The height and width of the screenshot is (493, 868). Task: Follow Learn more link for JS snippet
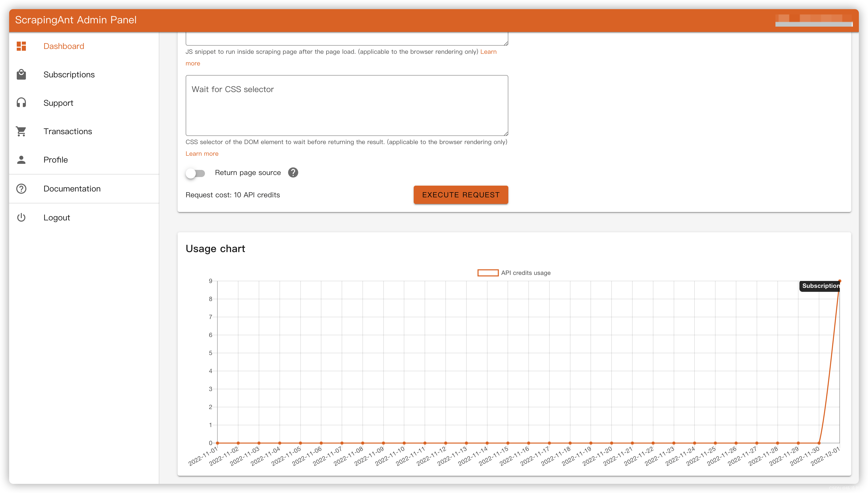[488, 52]
